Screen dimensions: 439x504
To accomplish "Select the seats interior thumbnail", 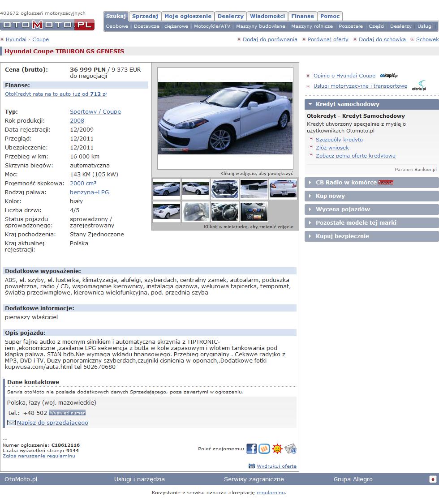I will click(x=196, y=212).
